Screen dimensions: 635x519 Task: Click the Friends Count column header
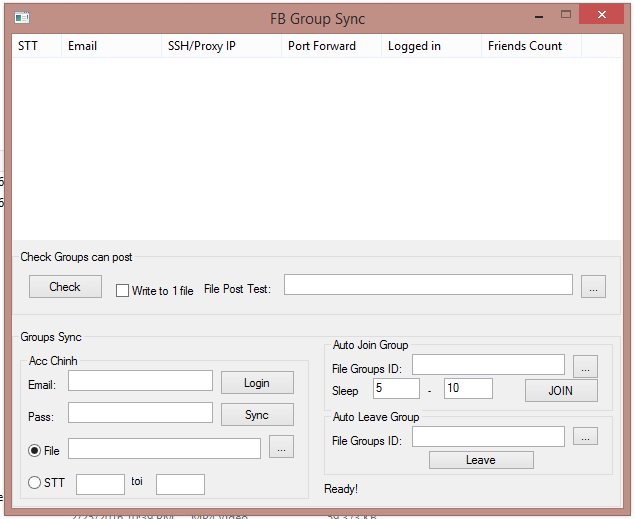[530, 46]
